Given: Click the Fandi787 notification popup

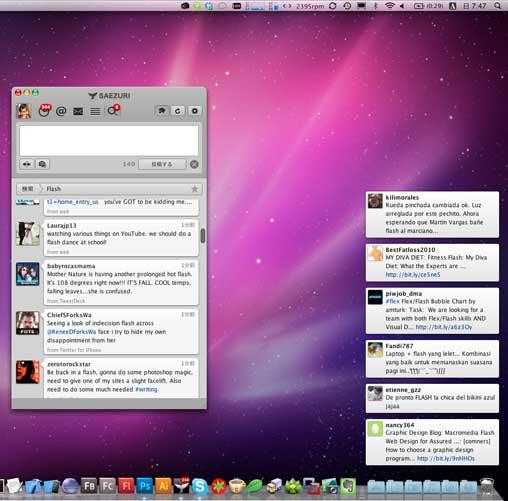Looking at the screenshot, I should coord(432,359).
